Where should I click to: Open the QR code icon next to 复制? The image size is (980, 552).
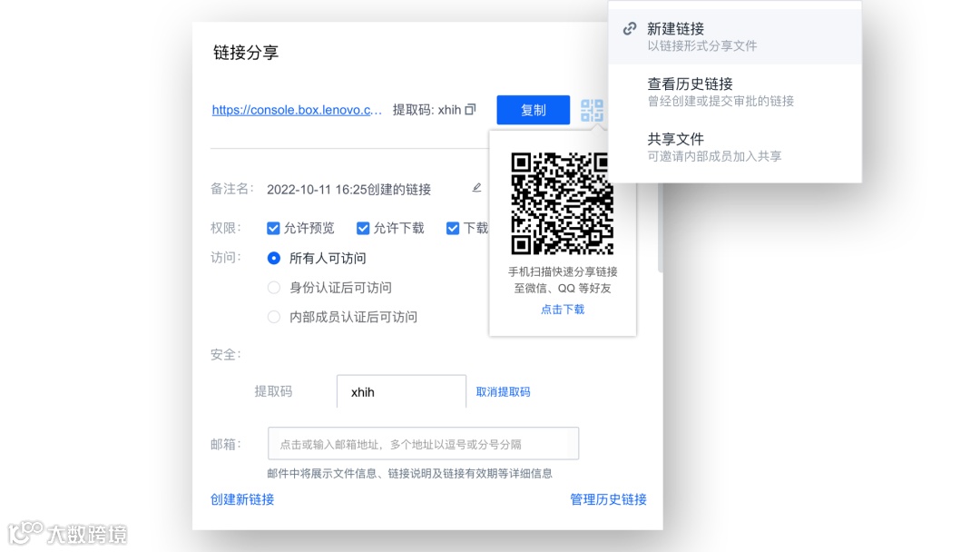pos(592,110)
